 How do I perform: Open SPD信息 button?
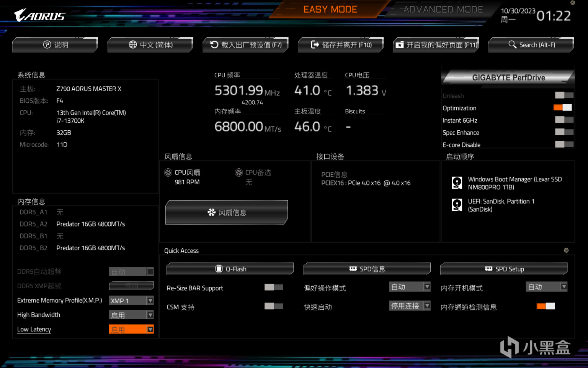367,269
